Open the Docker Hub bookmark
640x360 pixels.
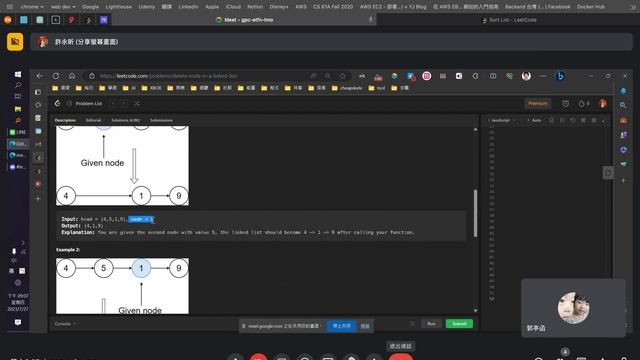(x=591, y=7)
